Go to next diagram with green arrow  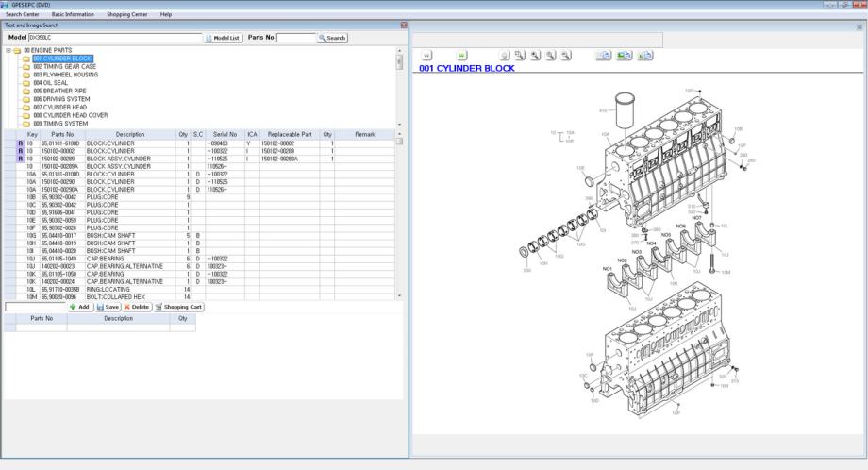461,57
